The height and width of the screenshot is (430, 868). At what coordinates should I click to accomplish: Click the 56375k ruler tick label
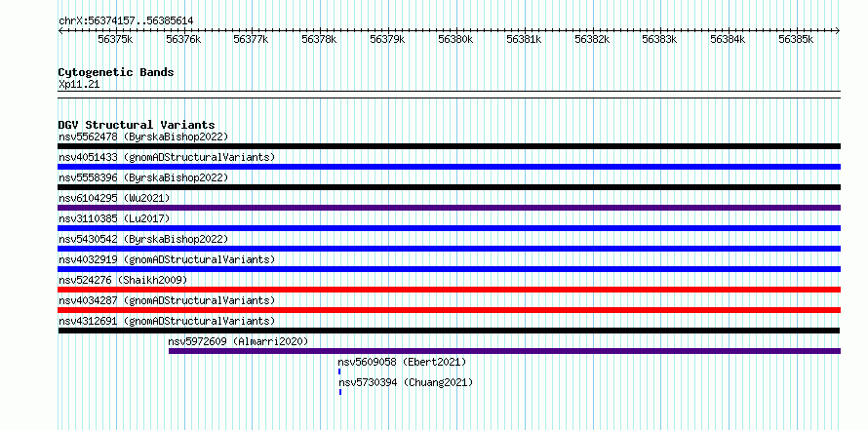point(115,39)
